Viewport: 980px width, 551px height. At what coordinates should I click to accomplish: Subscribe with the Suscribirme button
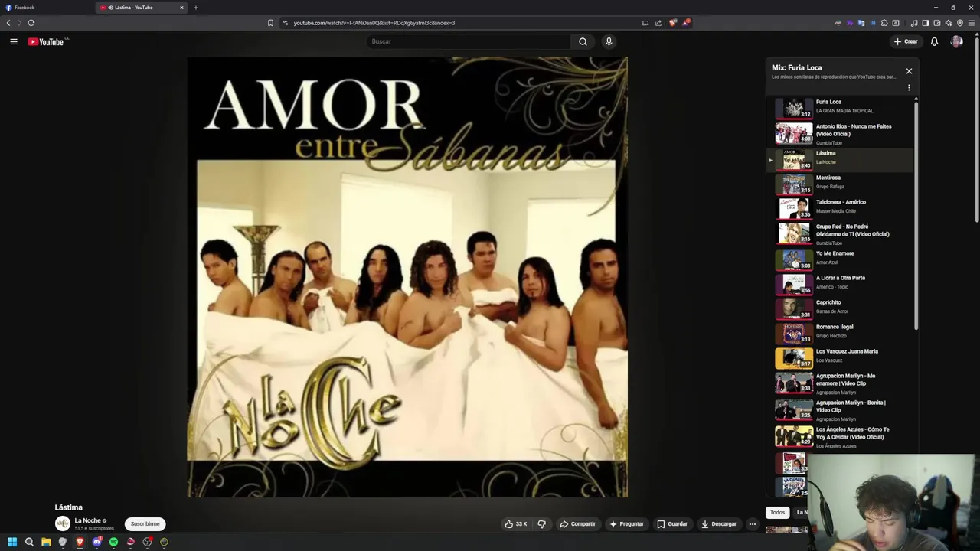(x=145, y=524)
